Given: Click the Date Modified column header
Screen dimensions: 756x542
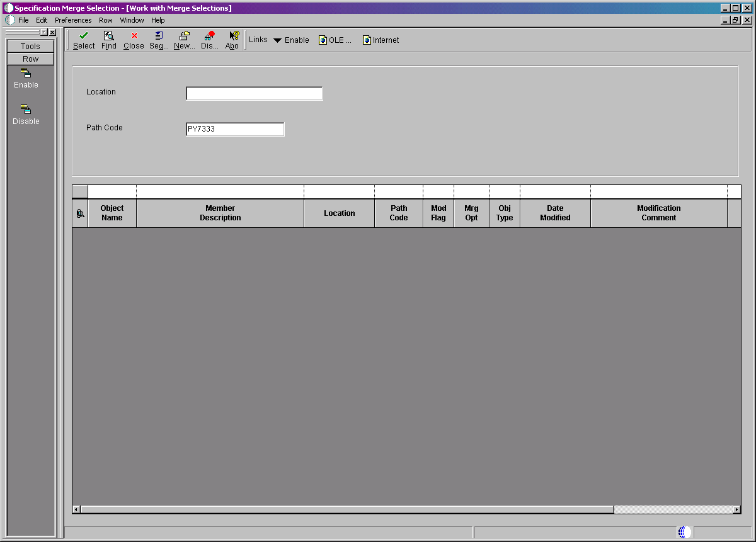Looking at the screenshot, I should [555, 213].
